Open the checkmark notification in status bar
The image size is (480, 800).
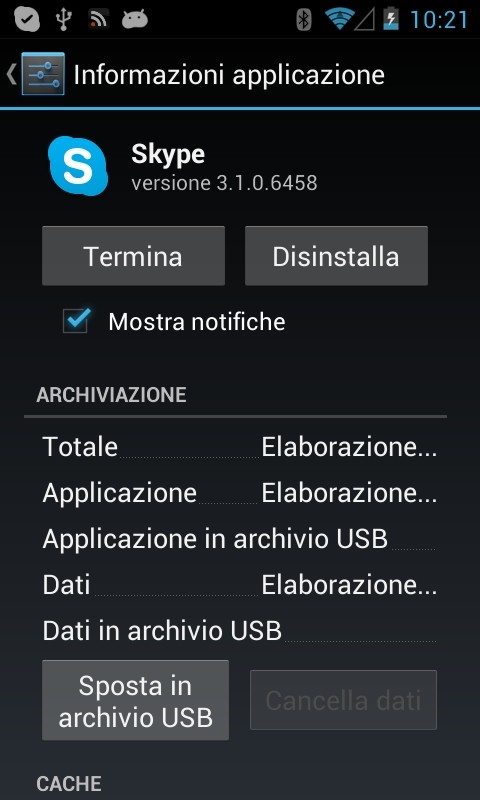28,19
